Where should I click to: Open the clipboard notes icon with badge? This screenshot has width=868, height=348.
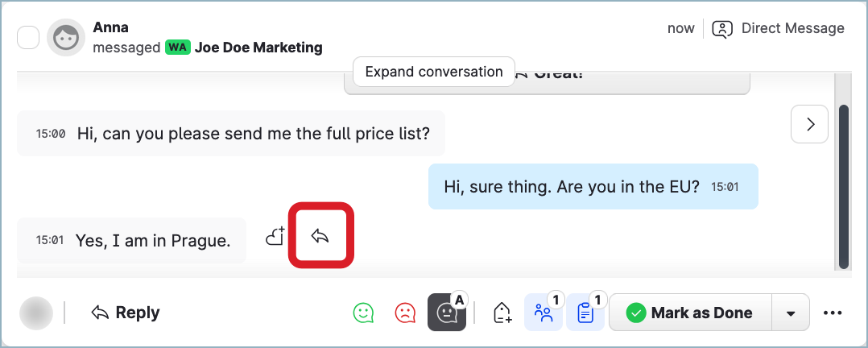(x=585, y=313)
